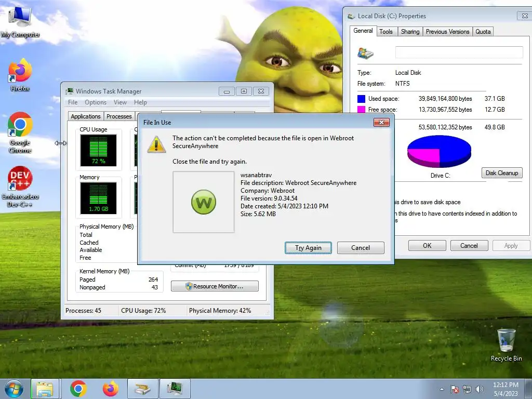
Task: Click the 'Processes: 45' status bar entry
Action: (x=84, y=311)
